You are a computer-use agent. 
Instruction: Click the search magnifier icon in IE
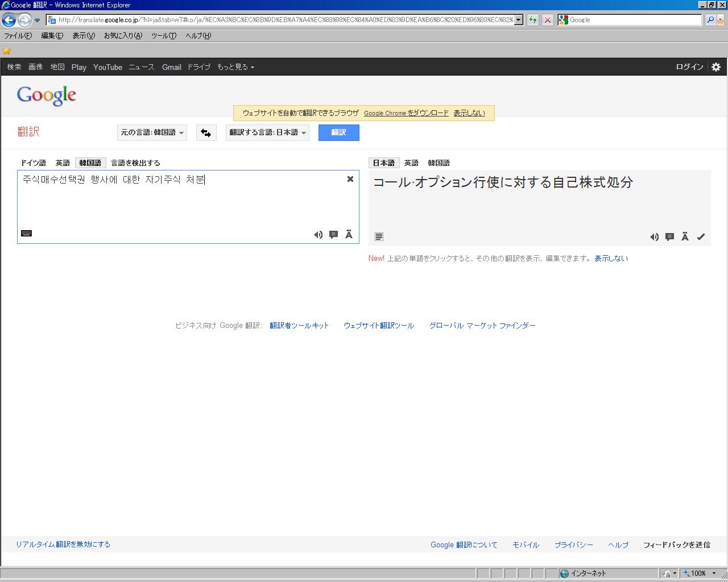710,20
